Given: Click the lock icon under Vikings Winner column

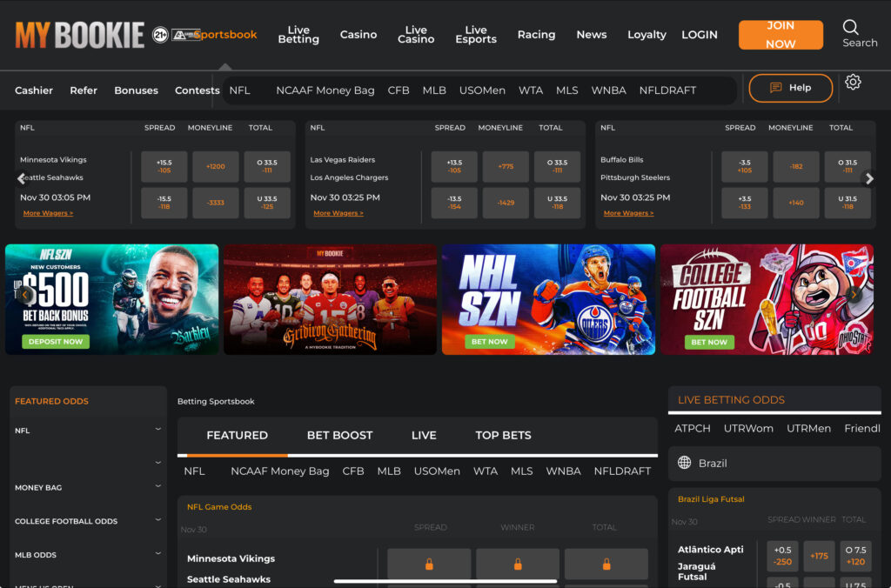Looking at the screenshot, I should click(x=518, y=564).
